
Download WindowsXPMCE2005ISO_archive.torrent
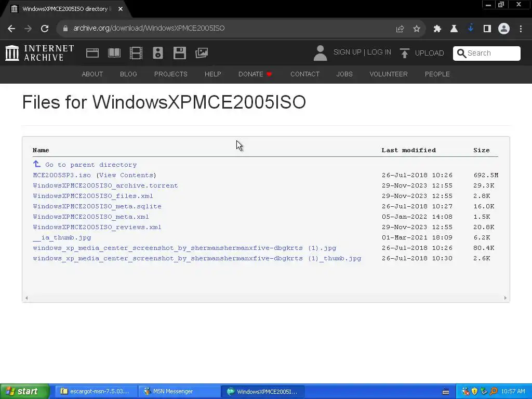(105, 185)
